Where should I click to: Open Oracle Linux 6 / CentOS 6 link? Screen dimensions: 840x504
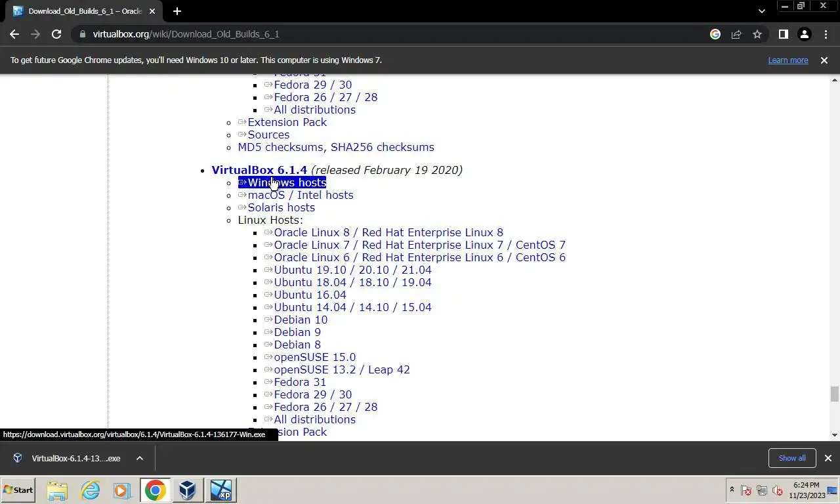(415, 257)
